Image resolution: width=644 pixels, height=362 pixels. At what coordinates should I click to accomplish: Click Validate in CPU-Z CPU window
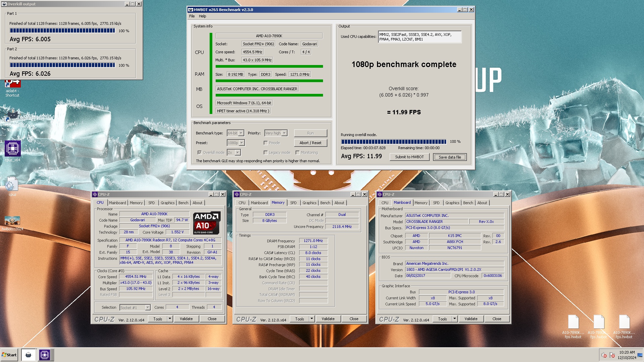[186, 319]
